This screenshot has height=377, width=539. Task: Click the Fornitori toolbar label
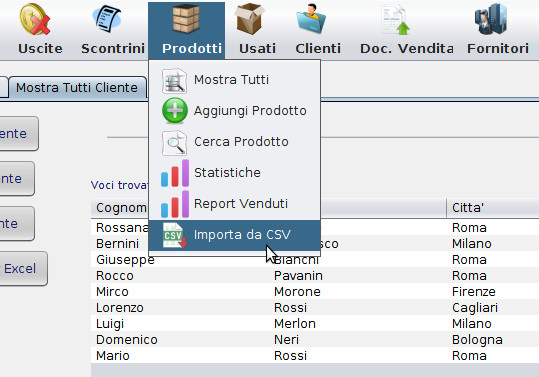point(497,48)
